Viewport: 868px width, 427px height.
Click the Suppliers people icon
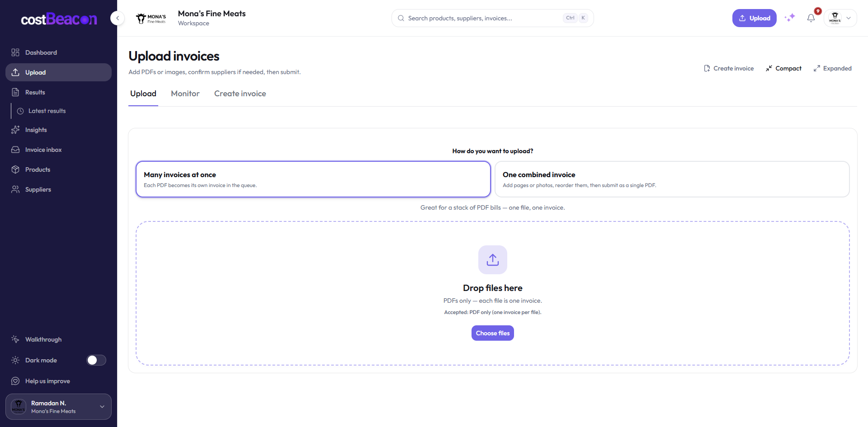[x=15, y=189]
